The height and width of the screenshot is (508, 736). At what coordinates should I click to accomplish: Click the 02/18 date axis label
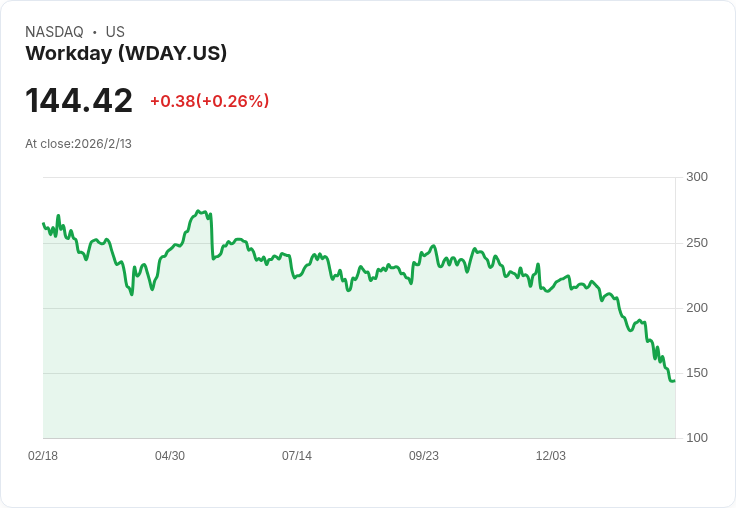[x=43, y=456]
